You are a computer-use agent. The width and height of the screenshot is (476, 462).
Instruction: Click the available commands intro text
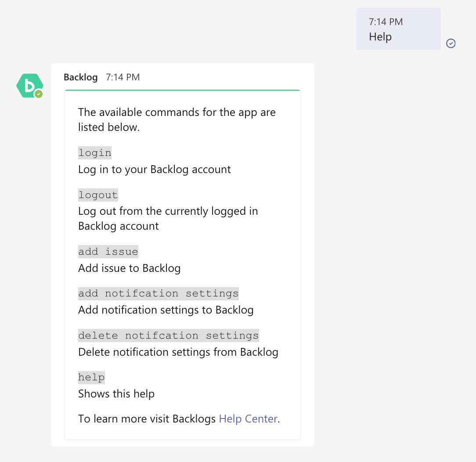click(177, 119)
